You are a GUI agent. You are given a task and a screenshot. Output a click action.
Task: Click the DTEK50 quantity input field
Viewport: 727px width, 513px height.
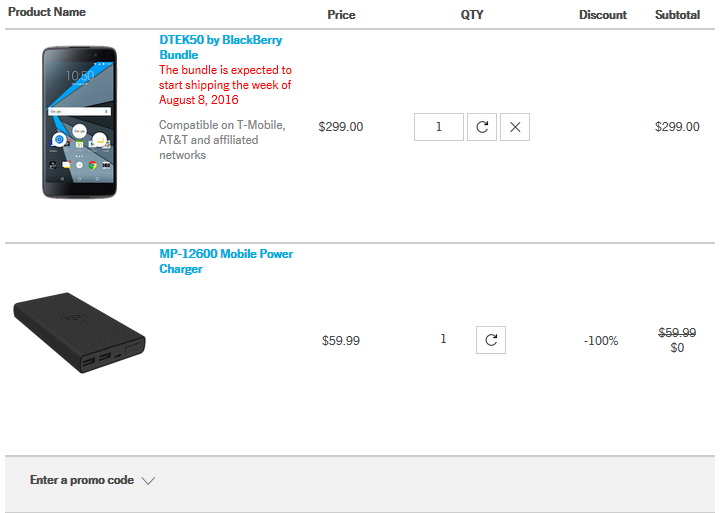[439, 127]
